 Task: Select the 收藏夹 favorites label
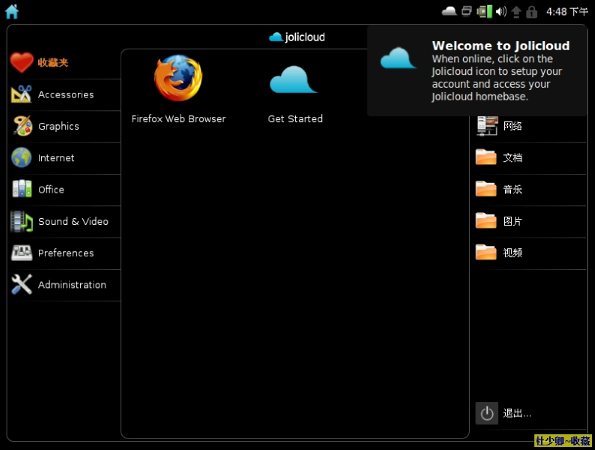[x=53, y=63]
